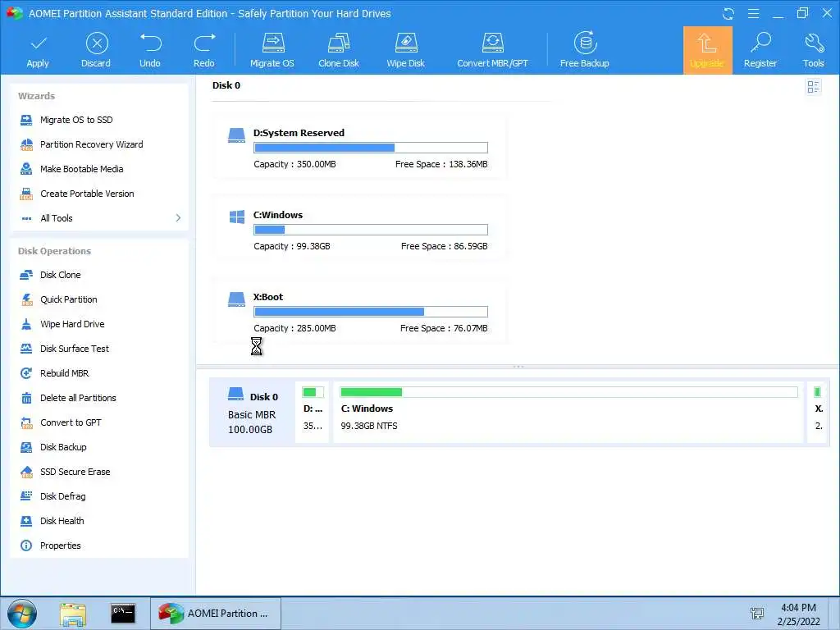Undo the last operation
The width and height of the screenshot is (840, 630).
[150, 52]
